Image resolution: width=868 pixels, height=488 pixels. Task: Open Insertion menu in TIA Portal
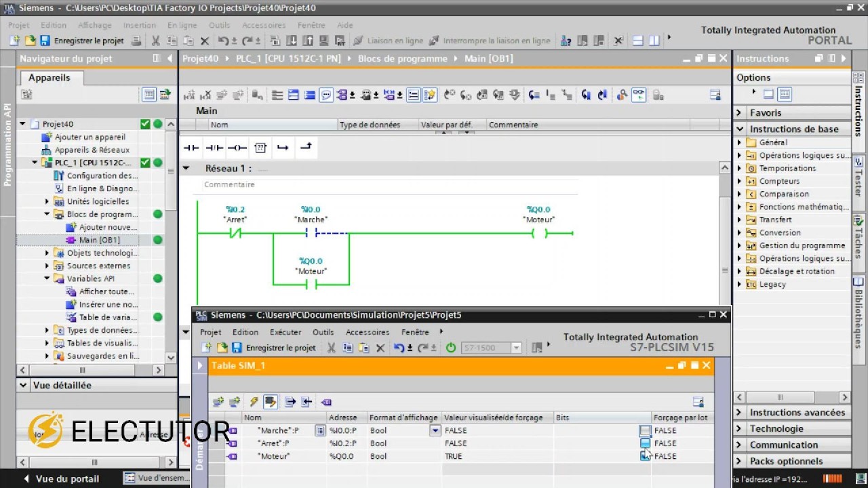(x=140, y=25)
